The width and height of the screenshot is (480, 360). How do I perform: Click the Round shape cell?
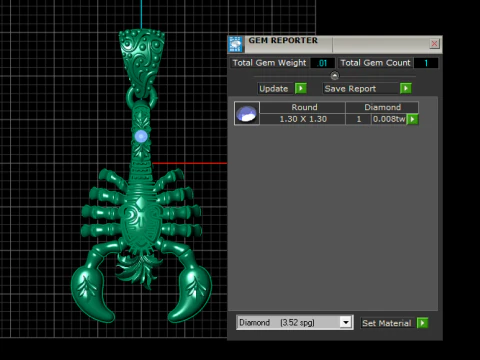point(303,107)
